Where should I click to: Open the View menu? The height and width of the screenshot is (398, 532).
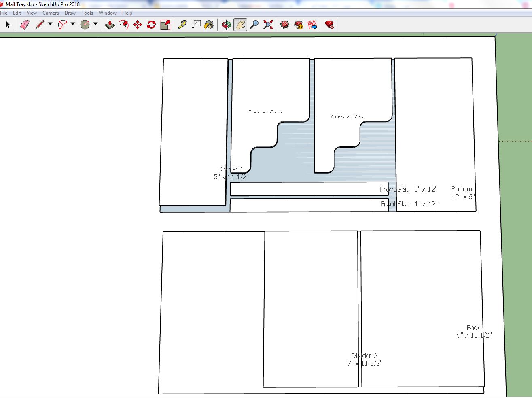pos(32,13)
